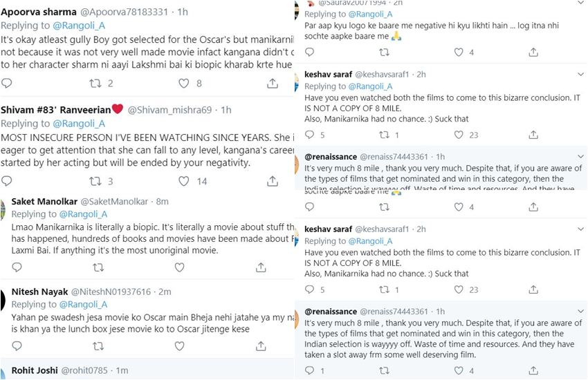Open the 8m timestamp on Saket's tweet
The height and width of the screenshot is (380, 588).
pyautogui.click(x=162, y=201)
